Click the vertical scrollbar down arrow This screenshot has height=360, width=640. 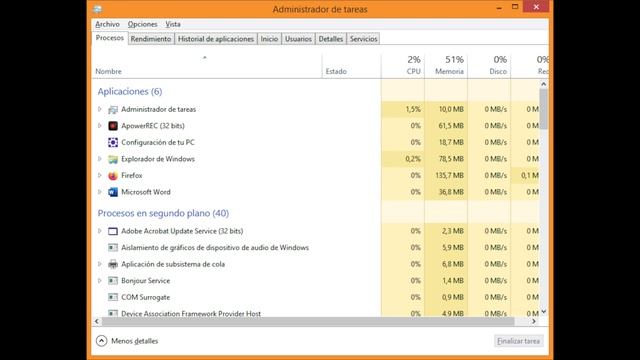tap(543, 312)
